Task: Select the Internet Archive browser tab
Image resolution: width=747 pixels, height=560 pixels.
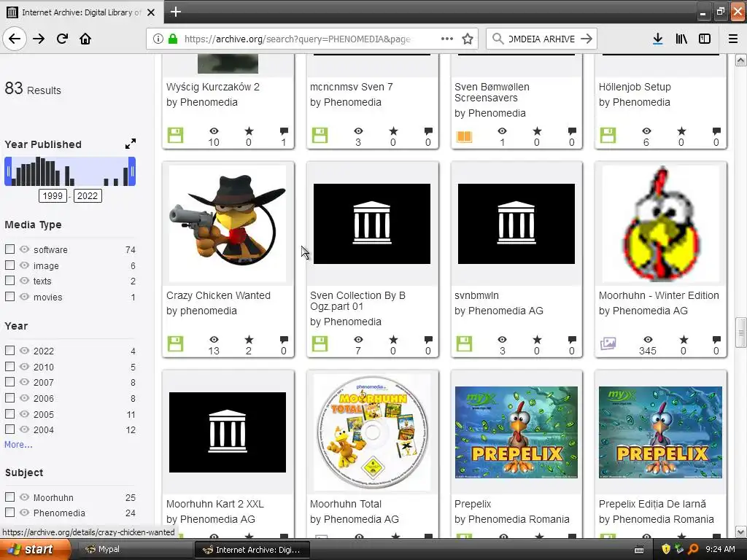Action: 82,12
